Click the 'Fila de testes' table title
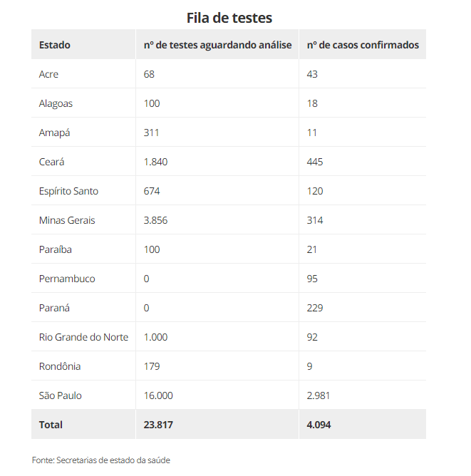The height and width of the screenshot is (476, 471). point(229,17)
